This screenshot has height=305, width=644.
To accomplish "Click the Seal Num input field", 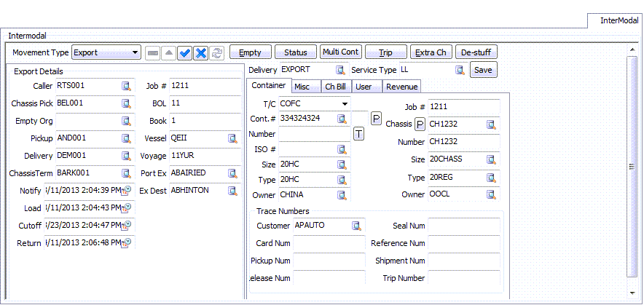I will tap(464, 226).
